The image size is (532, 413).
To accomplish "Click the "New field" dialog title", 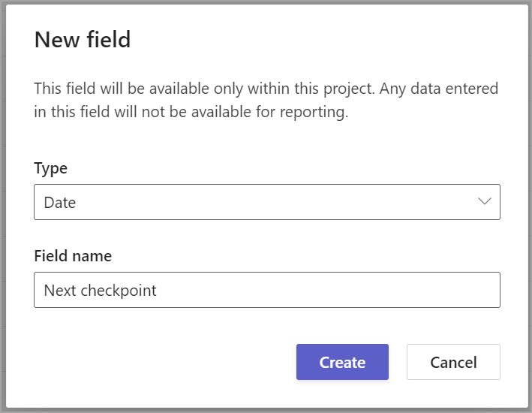I will pos(83,40).
